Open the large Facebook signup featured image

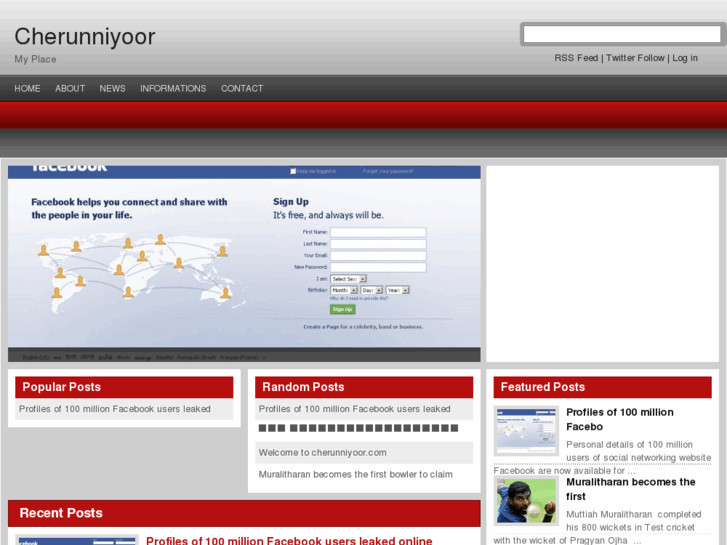(244, 263)
